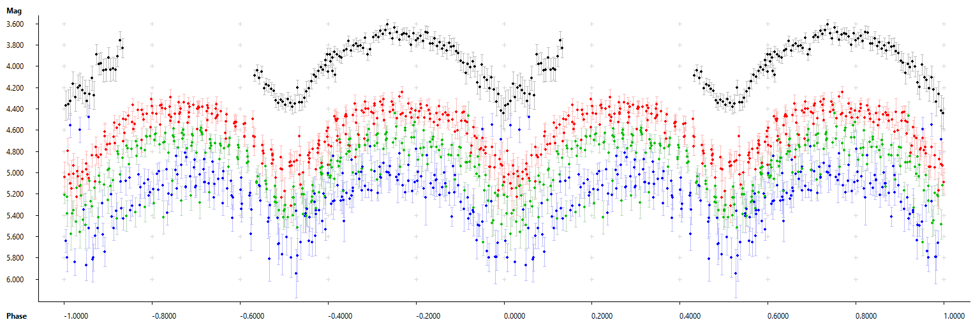This screenshot has height=327, width=980.
Task: Select the 4.400 magnitude tick label
Action: [x=15, y=109]
